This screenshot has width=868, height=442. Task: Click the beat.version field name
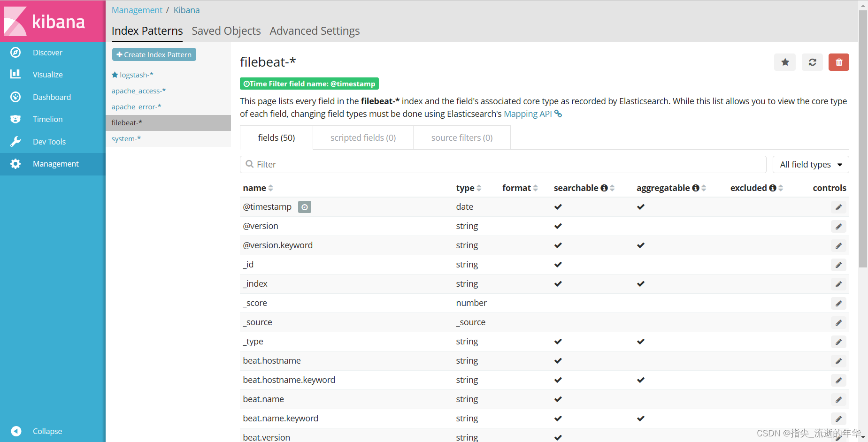click(x=266, y=437)
